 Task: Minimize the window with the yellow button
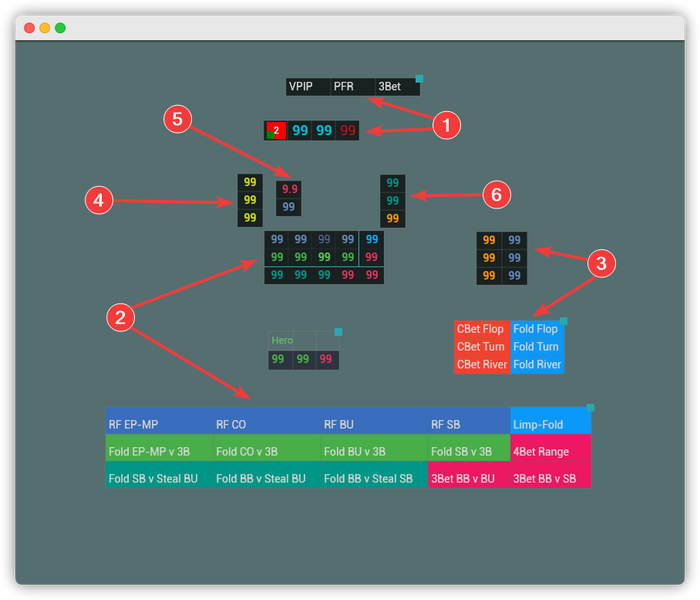45,28
